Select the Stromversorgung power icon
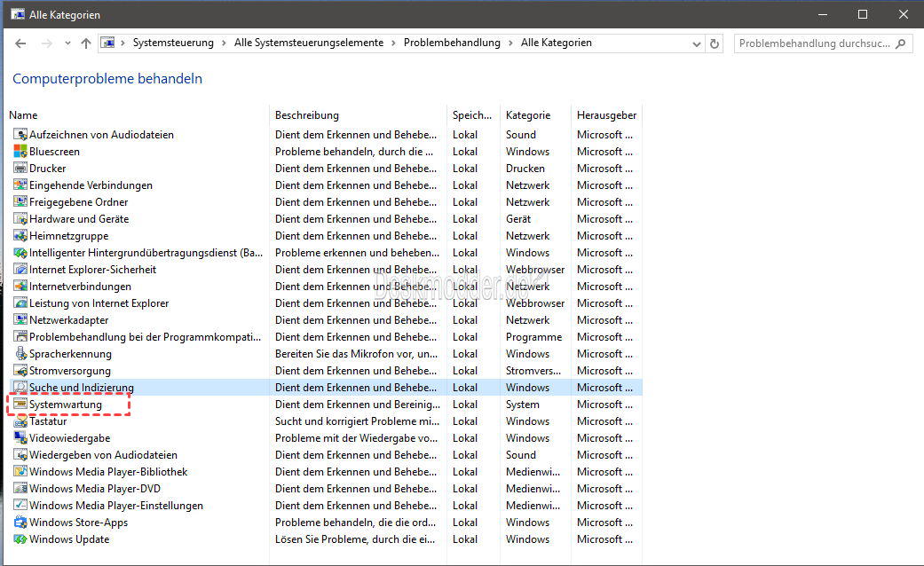Screen dimensions: 924x566 point(20,371)
